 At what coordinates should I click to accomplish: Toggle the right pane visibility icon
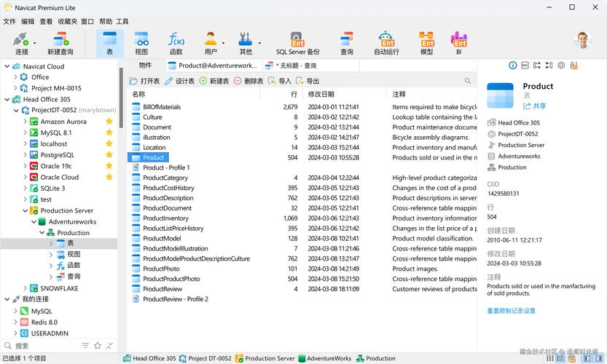click(x=599, y=359)
